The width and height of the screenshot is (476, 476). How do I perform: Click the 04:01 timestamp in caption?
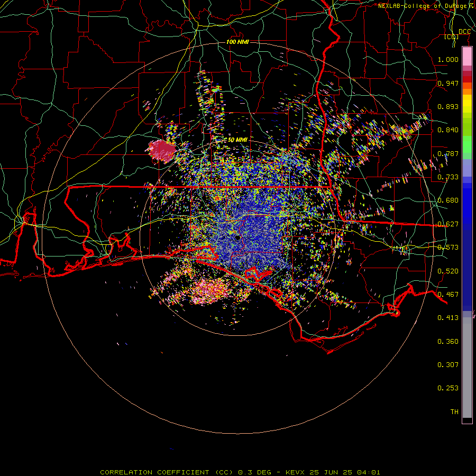click(368, 472)
